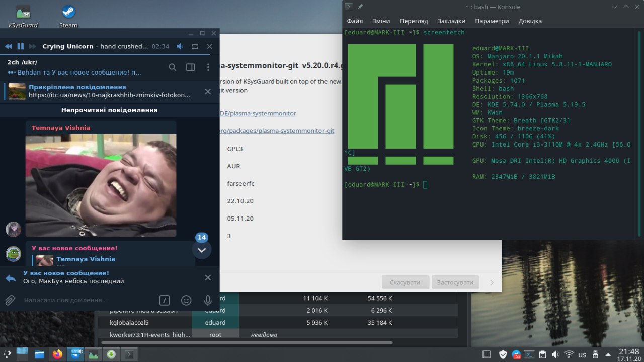The image size is (644, 362).
Task: Toggle repeat in Telegram audio player
Action: click(x=195, y=46)
